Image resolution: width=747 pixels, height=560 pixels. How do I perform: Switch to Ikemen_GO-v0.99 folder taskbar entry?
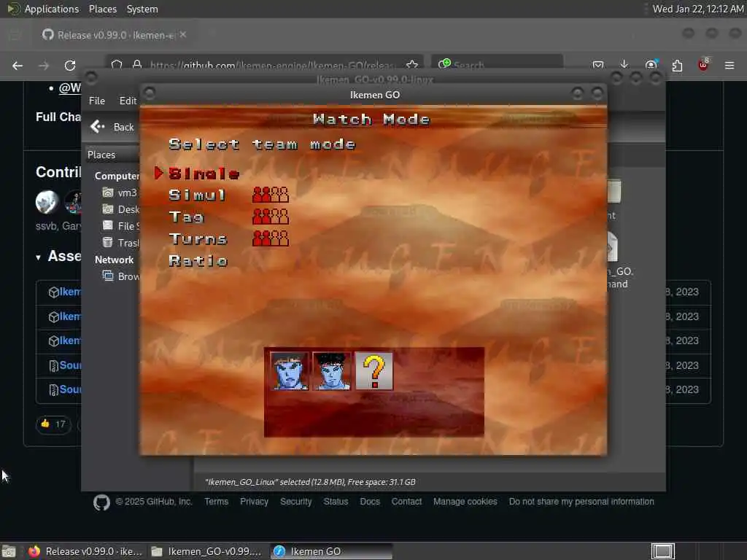[x=206, y=551]
